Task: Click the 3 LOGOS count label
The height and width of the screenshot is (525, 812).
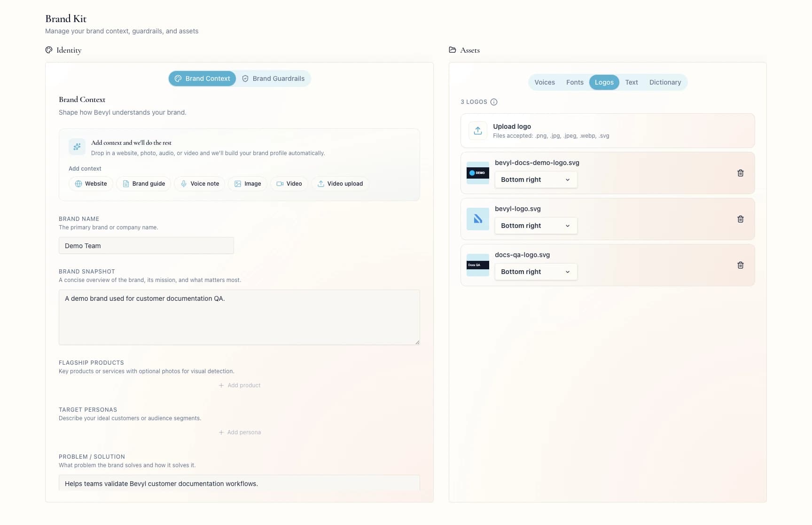Action: point(474,102)
